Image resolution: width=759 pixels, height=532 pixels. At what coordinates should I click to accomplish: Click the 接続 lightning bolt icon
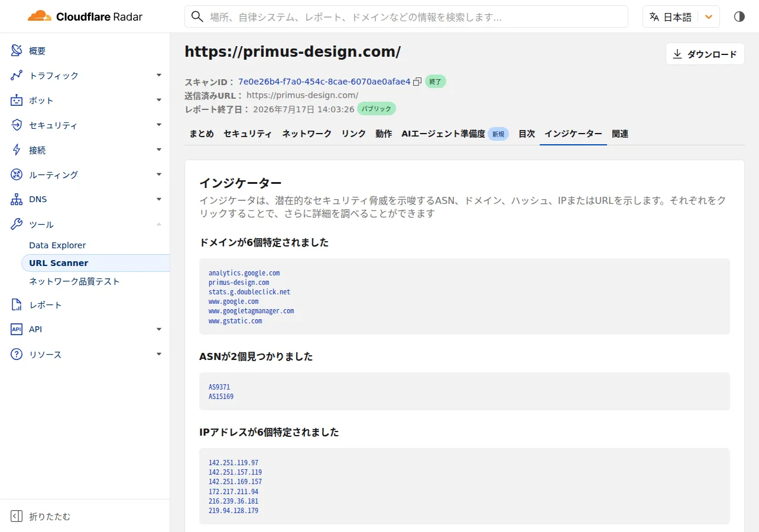(17, 150)
